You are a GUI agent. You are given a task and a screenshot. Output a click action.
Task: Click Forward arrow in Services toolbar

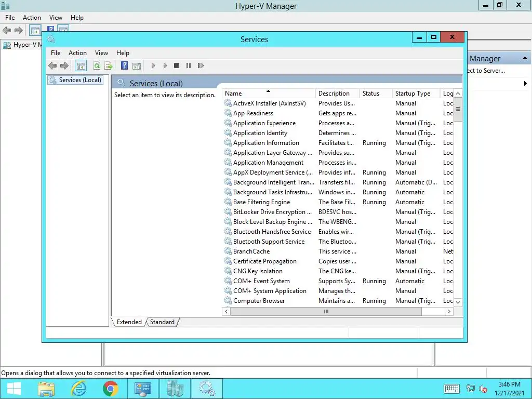64,65
